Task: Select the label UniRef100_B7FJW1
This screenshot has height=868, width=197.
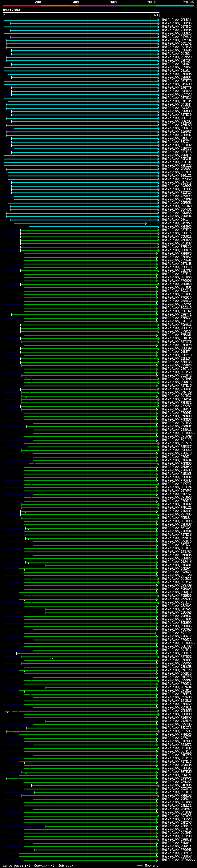Action: pyautogui.click(x=177, y=335)
